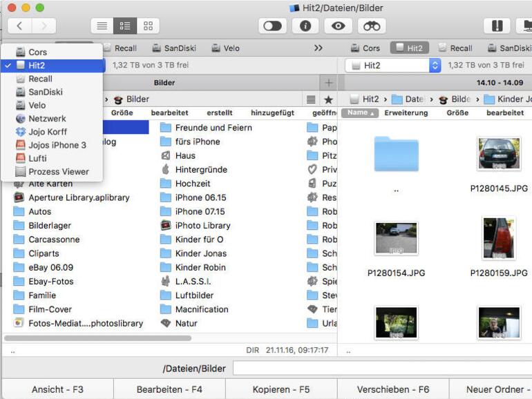Open the info button in toolbar
This screenshot has height=399, width=532.
coord(305,26)
